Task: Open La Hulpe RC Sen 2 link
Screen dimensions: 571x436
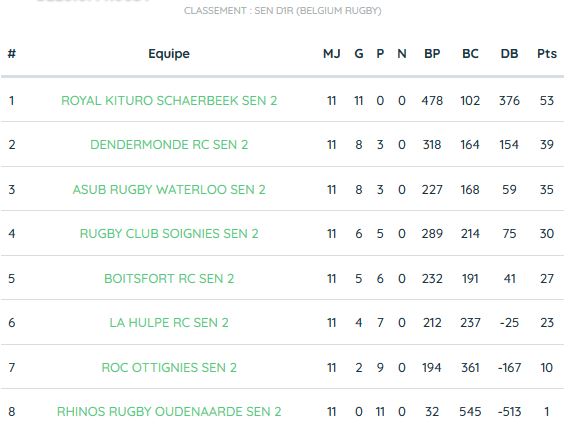Action: (x=169, y=323)
